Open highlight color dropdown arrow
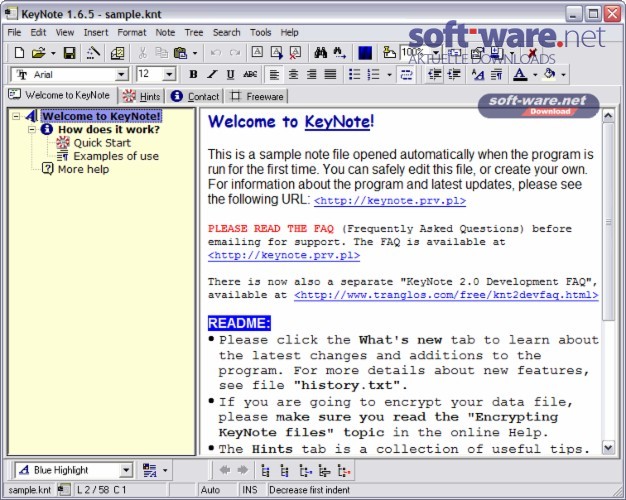Image resolution: width=626 pixels, height=500 pixels. [563, 75]
